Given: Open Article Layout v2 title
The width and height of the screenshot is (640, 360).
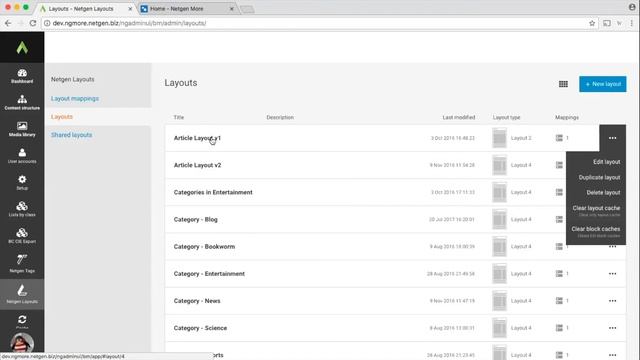Looking at the screenshot, I should 197,165.
